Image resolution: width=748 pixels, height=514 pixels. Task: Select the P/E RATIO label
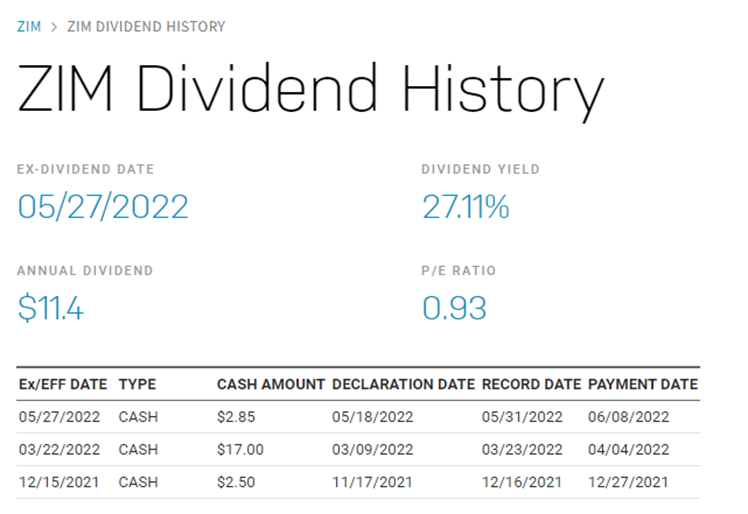(x=458, y=271)
